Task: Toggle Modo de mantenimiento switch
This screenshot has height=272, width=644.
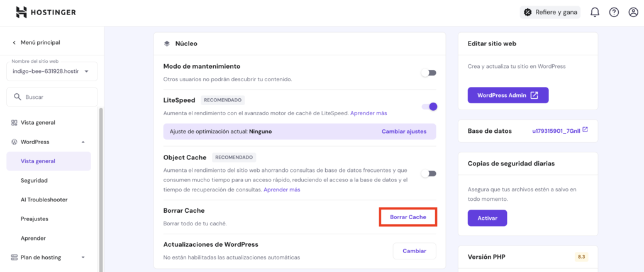Action: [x=428, y=72]
